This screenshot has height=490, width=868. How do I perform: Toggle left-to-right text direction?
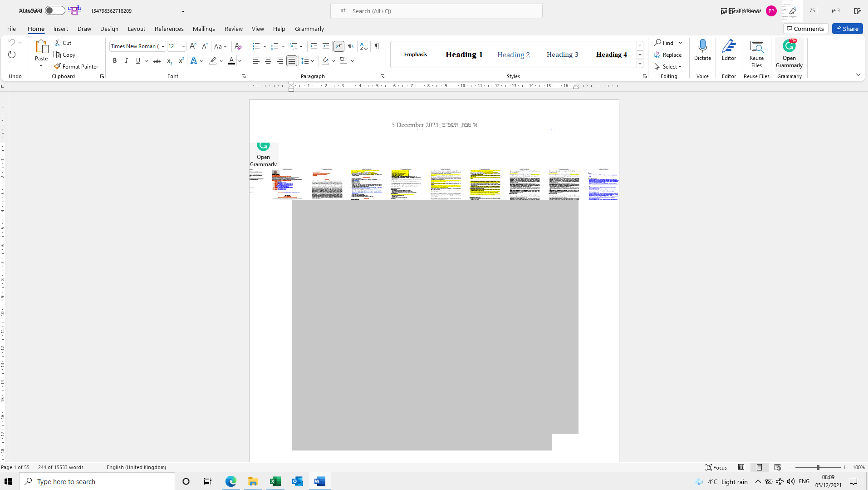coord(339,46)
